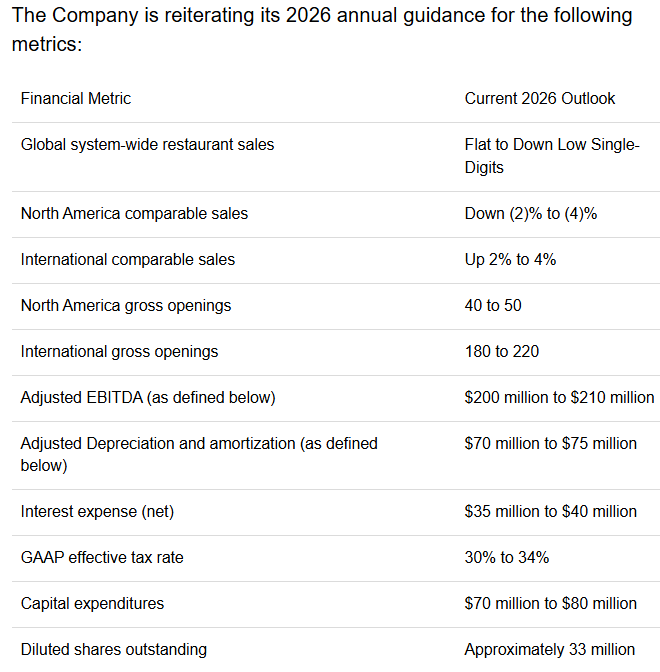This screenshot has width=660, height=672.
Task: Click the '40 to 50' openings value
Action: [x=493, y=306]
